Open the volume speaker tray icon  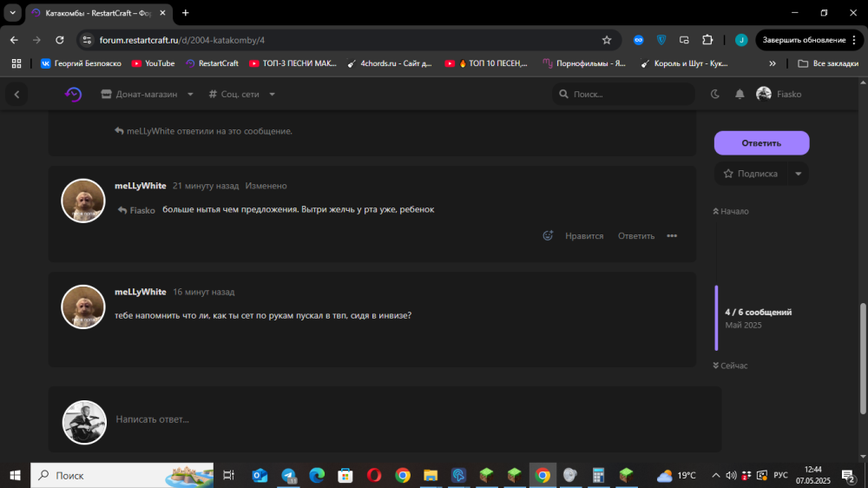coord(731,475)
